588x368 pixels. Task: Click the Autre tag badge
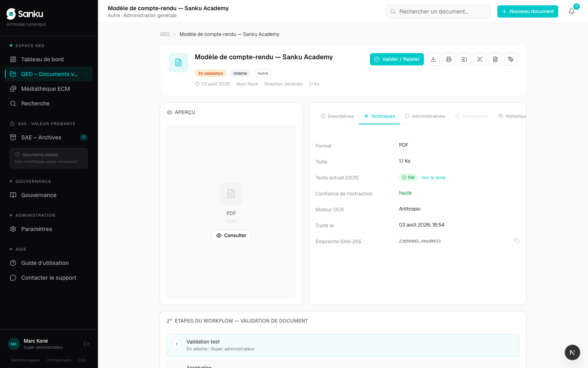click(263, 74)
